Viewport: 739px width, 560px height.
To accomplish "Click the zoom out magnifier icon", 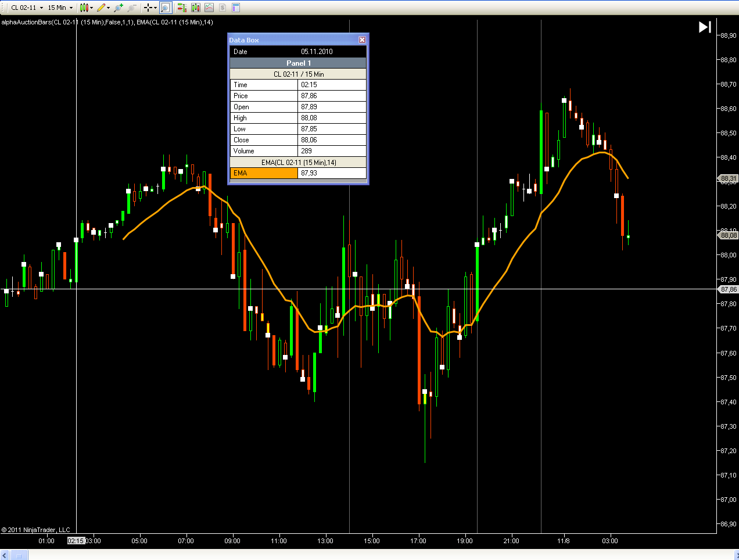I will [x=132, y=8].
